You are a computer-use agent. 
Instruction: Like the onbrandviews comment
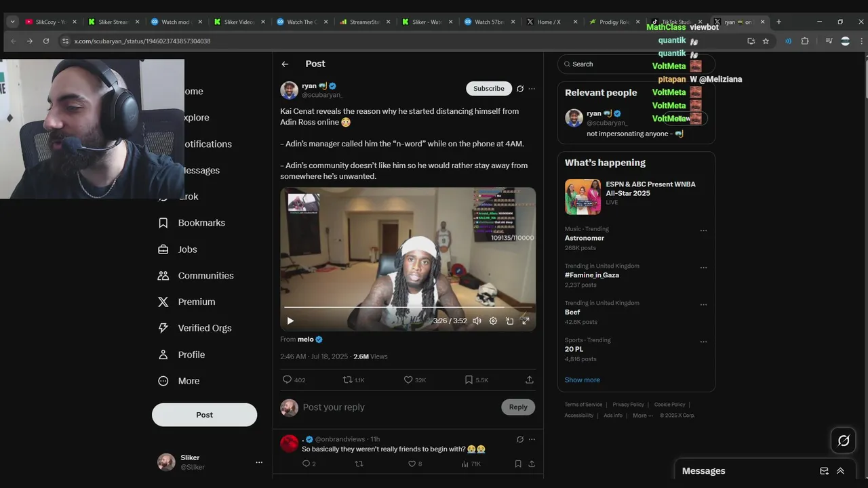pos(414,464)
